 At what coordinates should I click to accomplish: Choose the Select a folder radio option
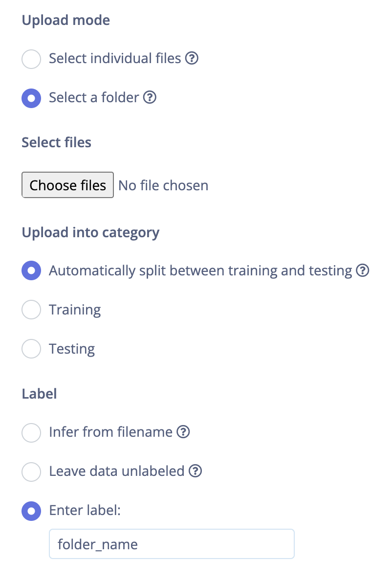click(31, 98)
